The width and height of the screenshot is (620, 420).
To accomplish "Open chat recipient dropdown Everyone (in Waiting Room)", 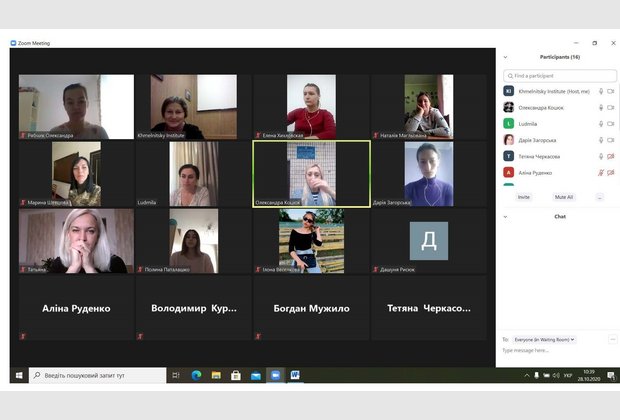I will (x=544, y=340).
